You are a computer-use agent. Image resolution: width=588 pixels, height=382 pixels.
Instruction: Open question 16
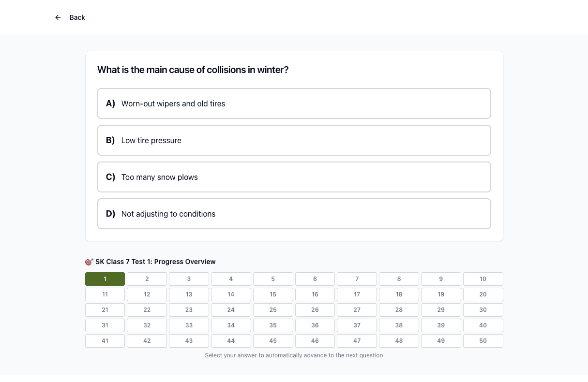(x=315, y=294)
